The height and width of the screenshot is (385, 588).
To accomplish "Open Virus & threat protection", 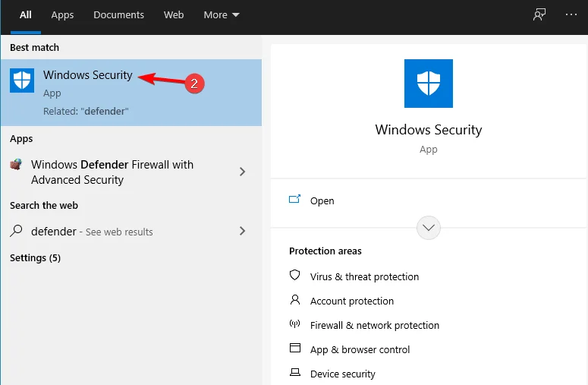I will pos(364,277).
